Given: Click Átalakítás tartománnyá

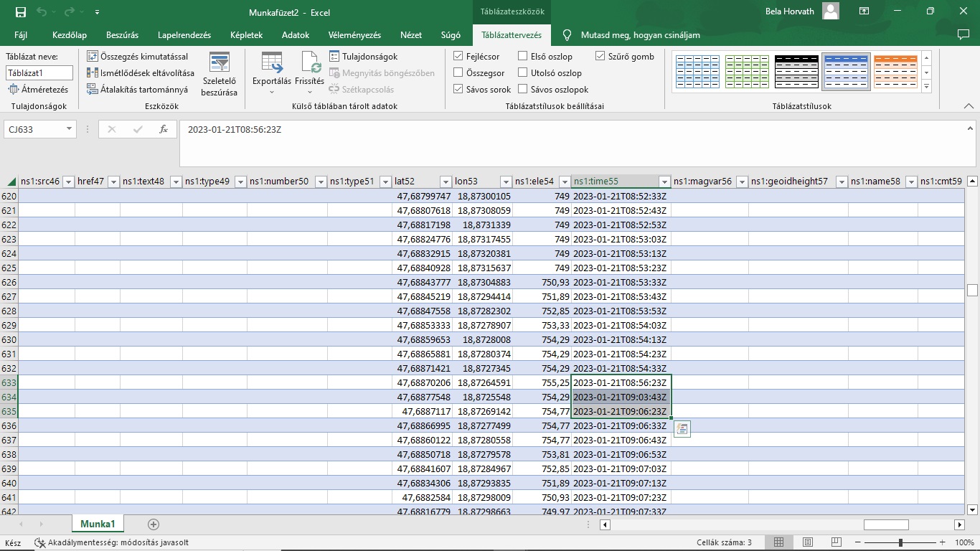Looking at the screenshot, I should point(138,89).
